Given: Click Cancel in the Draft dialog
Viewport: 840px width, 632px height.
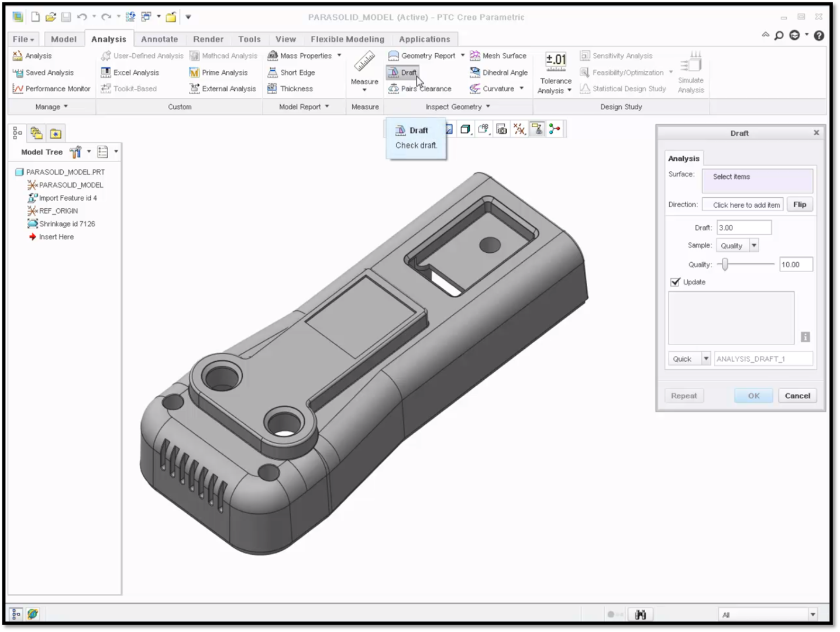Looking at the screenshot, I should [797, 396].
